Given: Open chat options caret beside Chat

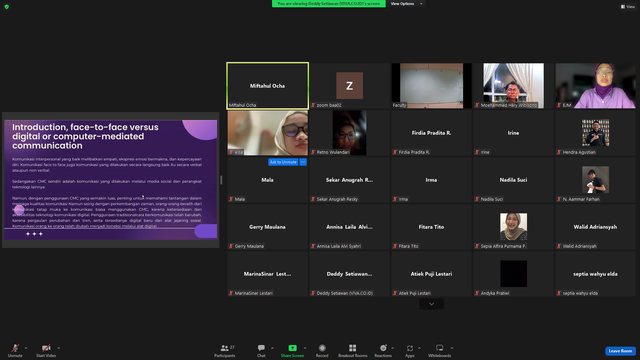Looking at the screenshot, I should point(272,348).
